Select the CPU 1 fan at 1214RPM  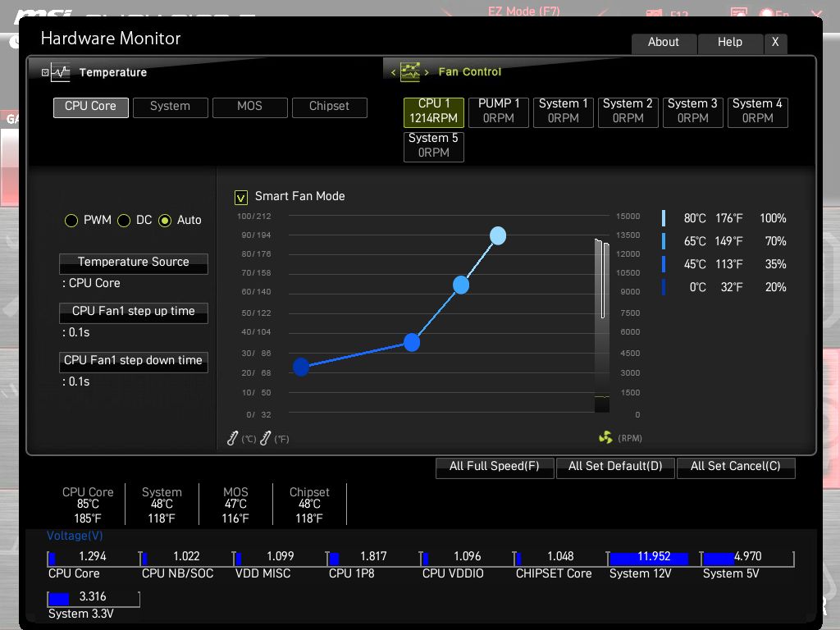[x=434, y=112]
